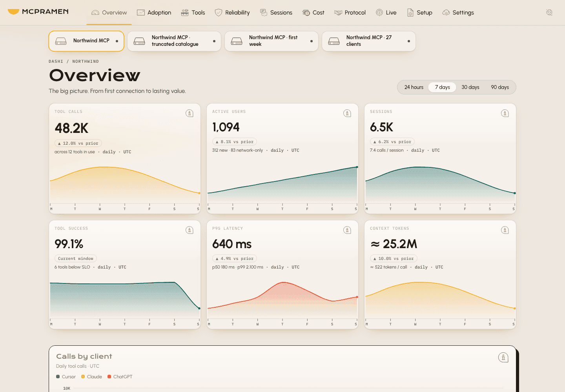Click the Live broadcast icon

[379, 13]
